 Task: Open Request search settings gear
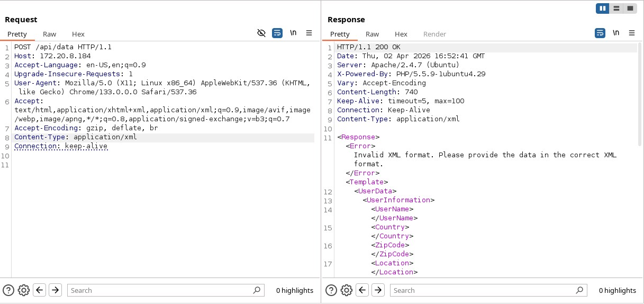[23, 290]
